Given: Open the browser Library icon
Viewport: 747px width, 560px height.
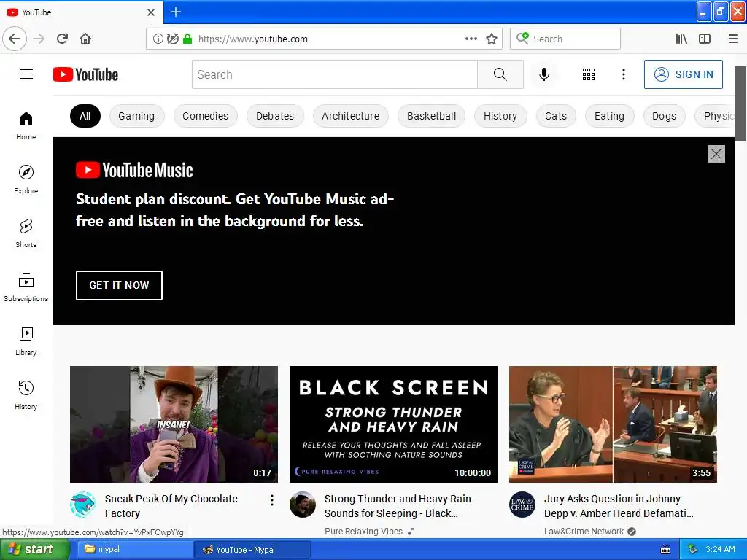Looking at the screenshot, I should [682, 39].
